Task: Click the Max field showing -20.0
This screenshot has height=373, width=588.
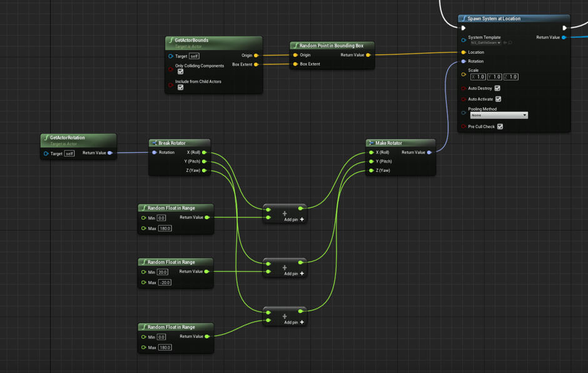Action: (x=165, y=282)
